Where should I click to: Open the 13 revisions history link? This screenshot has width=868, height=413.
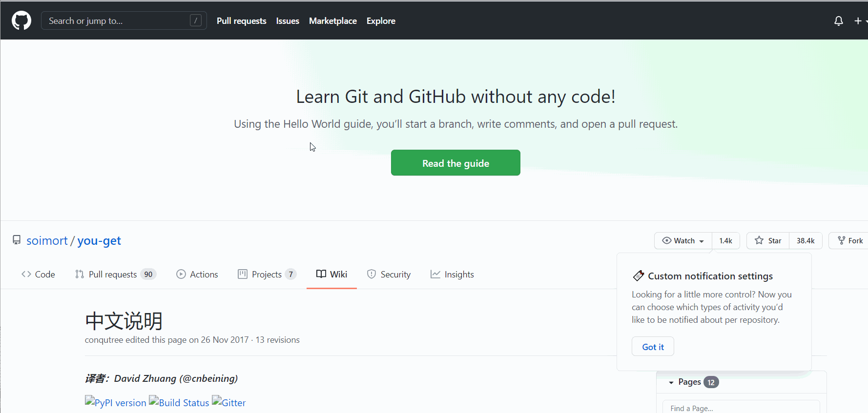(x=277, y=340)
